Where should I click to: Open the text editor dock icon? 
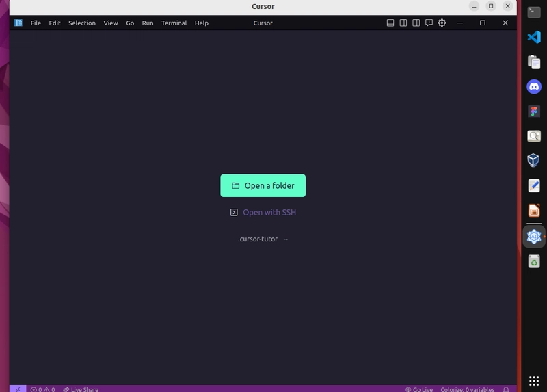tap(534, 185)
